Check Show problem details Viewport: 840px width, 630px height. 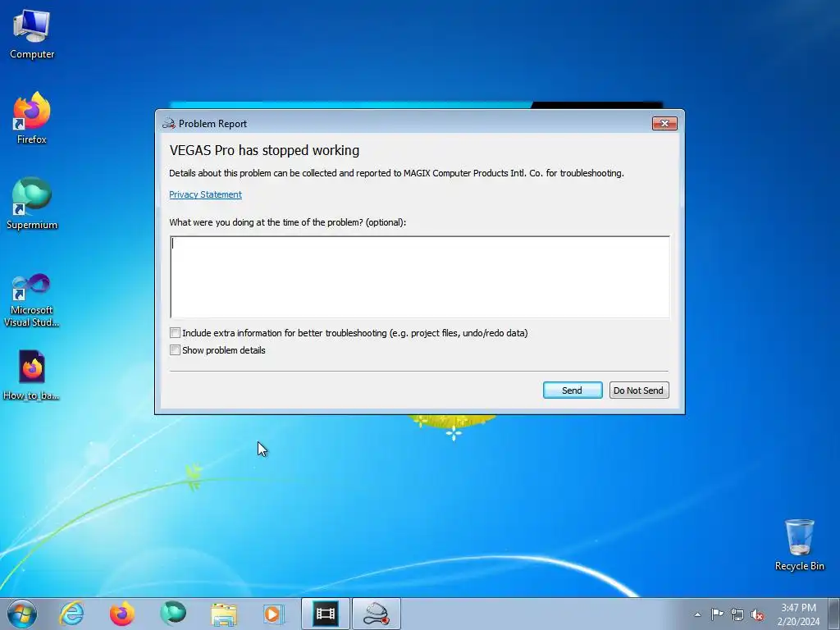click(x=175, y=349)
